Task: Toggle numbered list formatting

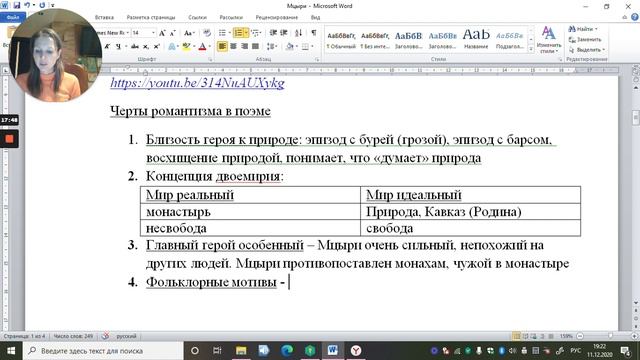Action: pyautogui.click(x=238, y=33)
